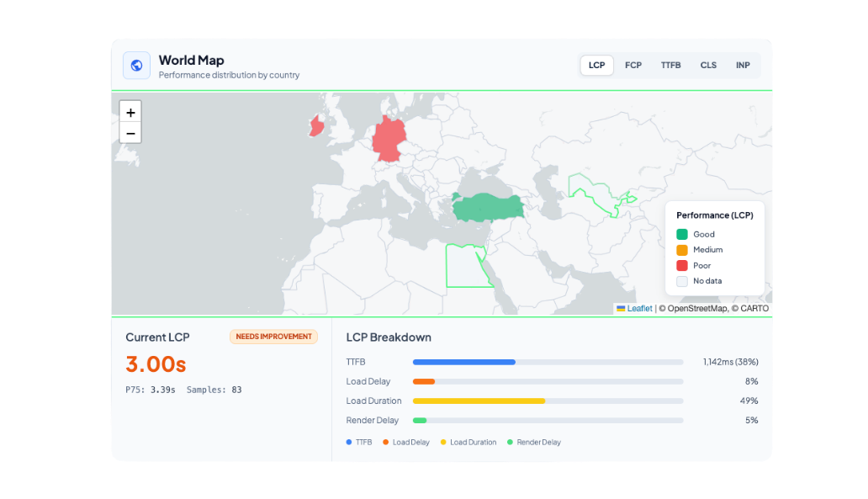
Task: Select the LCP metric tab
Action: [596, 66]
